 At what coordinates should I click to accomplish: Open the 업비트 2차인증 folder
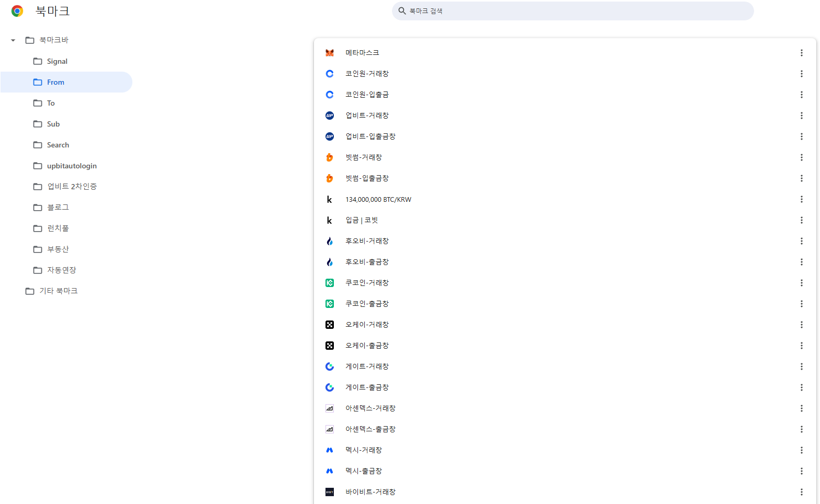click(66, 187)
